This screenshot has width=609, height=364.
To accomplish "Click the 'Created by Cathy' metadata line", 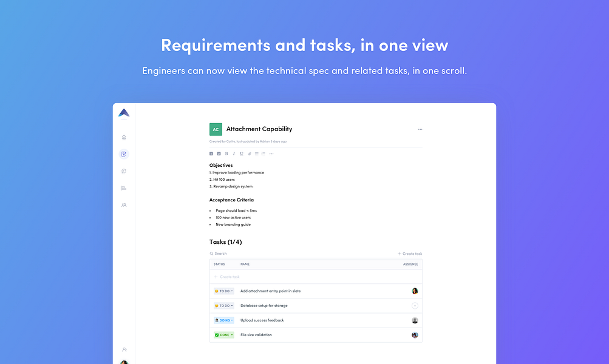I will pyautogui.click(x=248, y=141).
